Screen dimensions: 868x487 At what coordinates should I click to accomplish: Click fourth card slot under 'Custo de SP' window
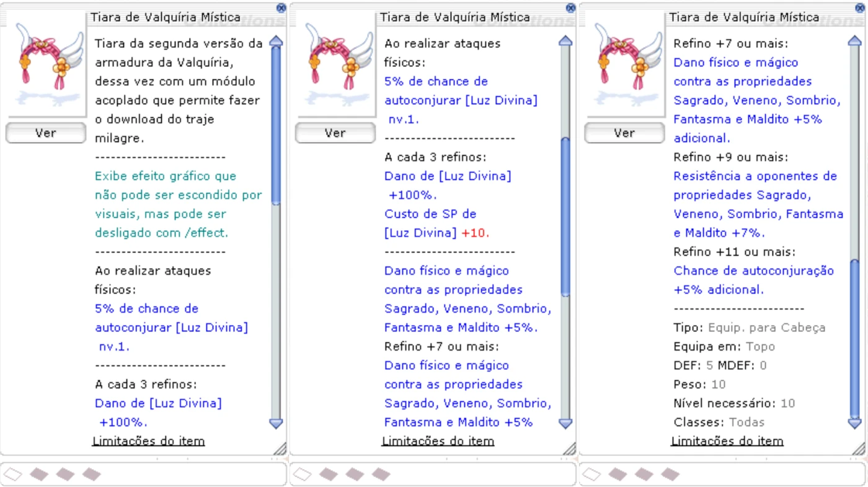[x=381, y=475]
